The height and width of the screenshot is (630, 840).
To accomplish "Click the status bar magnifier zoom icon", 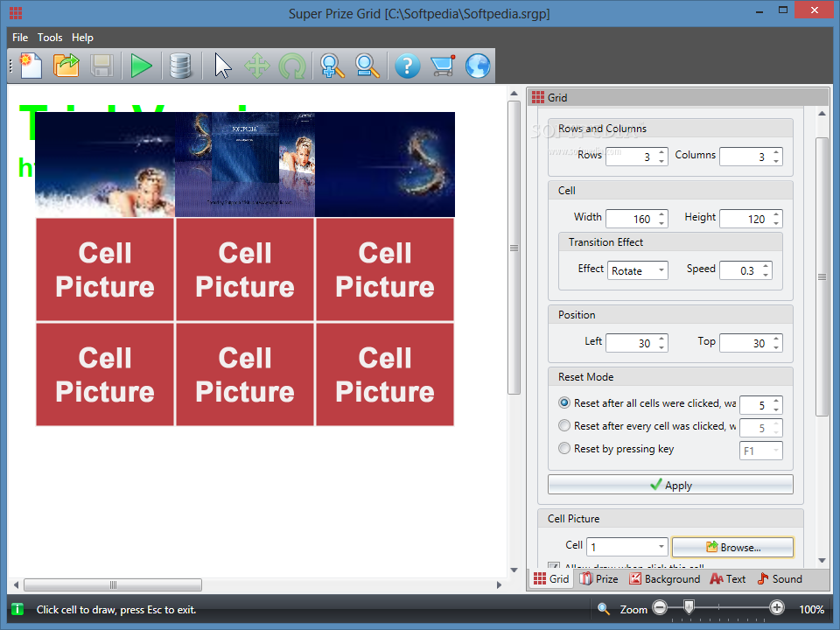I will click(x=604, y=609).
